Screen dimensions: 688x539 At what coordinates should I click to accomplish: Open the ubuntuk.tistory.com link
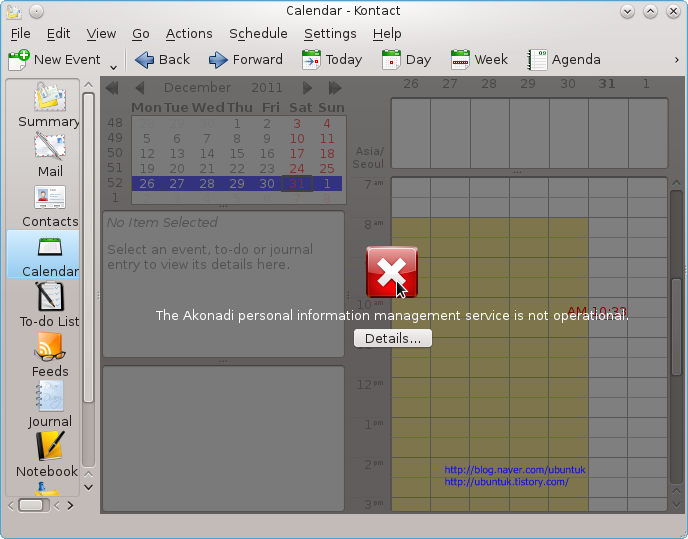click(506, 482)
